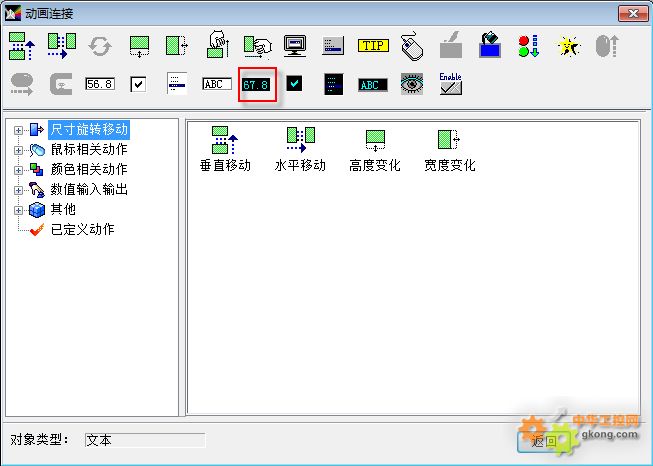The height and width of the screenshot is (466, 653).
Task: Choose the height change toolbar icon
Action: coord(140,46)
